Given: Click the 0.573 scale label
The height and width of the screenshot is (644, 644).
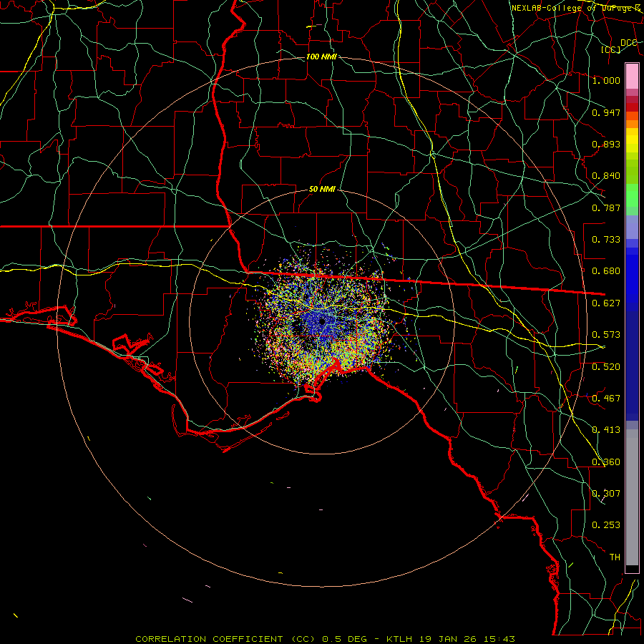Looking at the screenshot, I should 606,335.
